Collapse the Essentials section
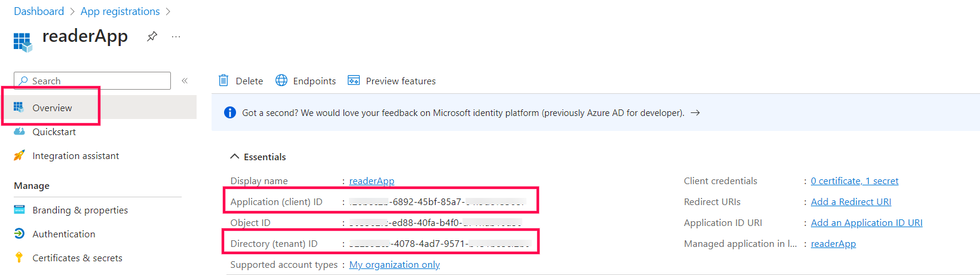Screen dimensions: 980x275 pos(234,157)
